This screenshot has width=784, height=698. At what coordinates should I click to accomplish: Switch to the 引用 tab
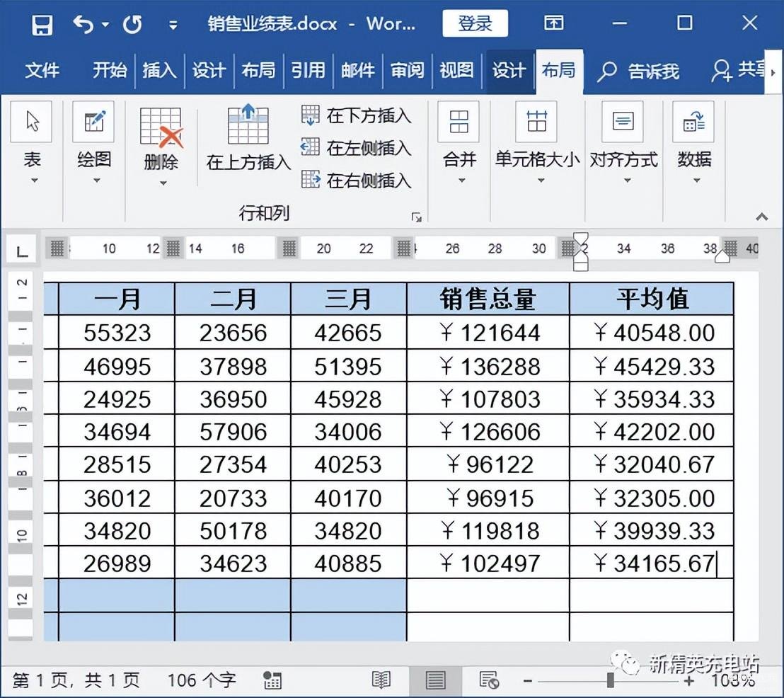308,70
